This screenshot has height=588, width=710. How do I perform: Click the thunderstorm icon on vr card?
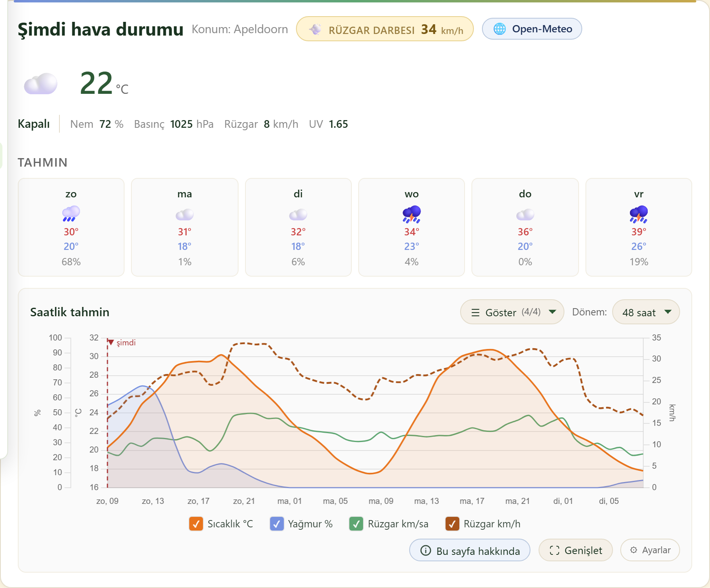[639, 214]
